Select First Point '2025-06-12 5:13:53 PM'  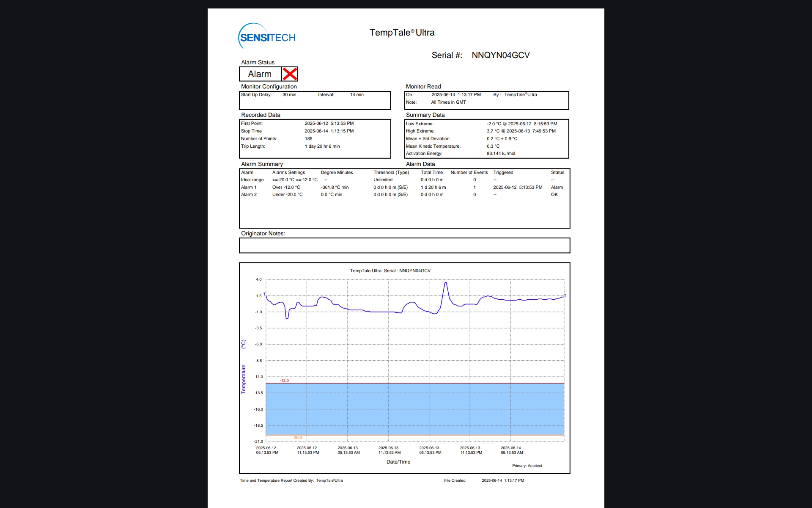(329, 124)
